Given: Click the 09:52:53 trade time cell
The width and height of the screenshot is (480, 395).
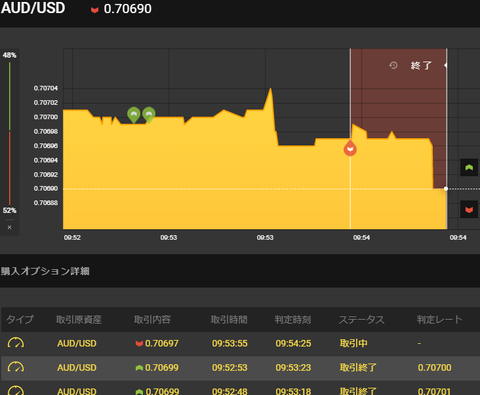Looking at the screenshot, I should click(x=230, y=368).
